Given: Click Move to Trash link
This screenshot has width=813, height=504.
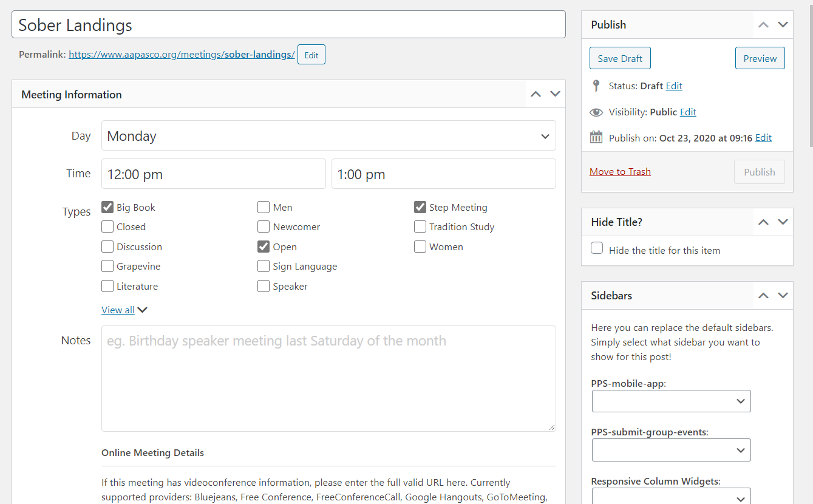Looking at the screenshot, I should pyautogui.click(x=620, y=172).
